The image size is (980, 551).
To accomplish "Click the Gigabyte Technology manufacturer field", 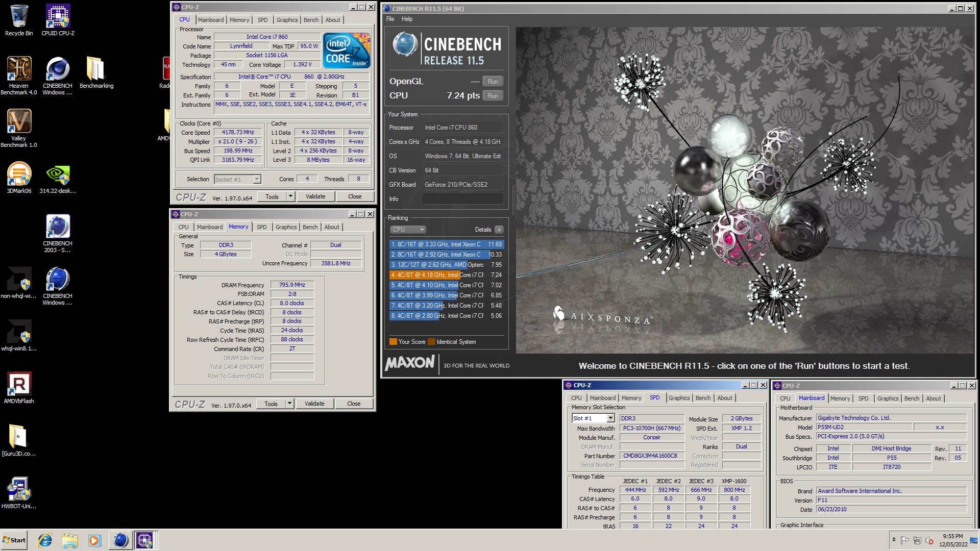I will 891,418.
